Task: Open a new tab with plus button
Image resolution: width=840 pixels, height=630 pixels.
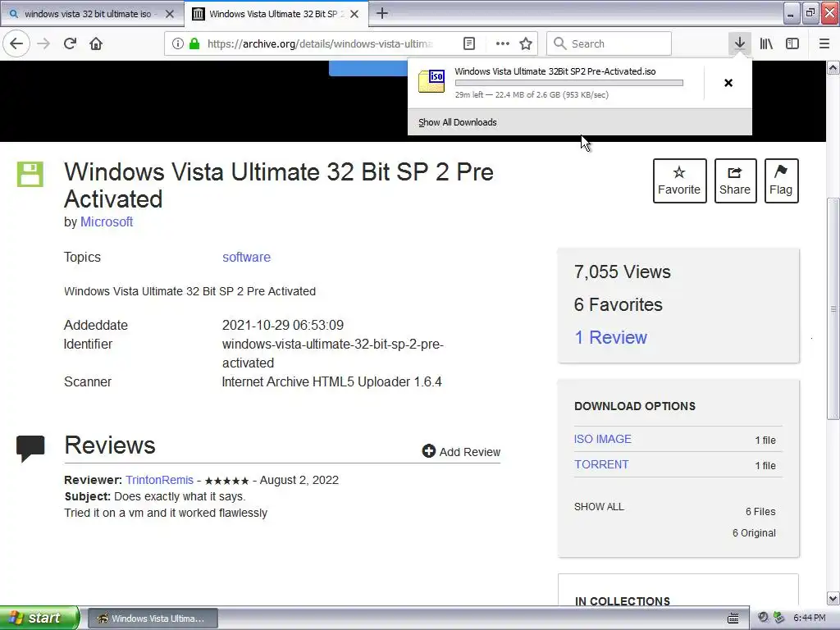Action: tap(382, 13)
